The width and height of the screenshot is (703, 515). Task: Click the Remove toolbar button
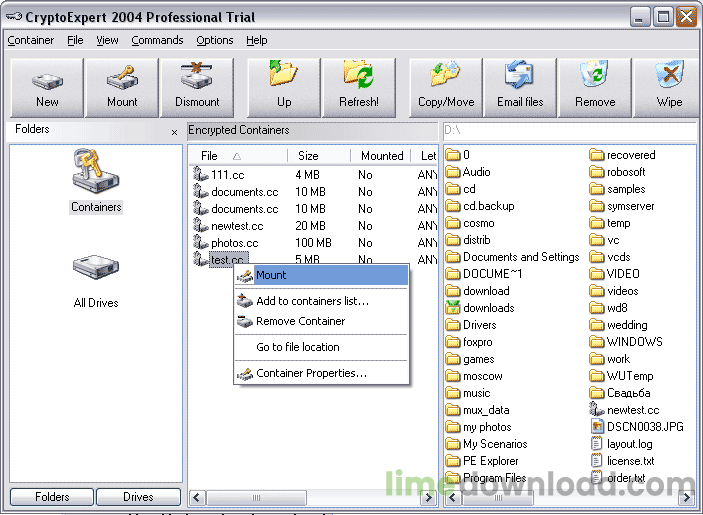pos(595,87)
